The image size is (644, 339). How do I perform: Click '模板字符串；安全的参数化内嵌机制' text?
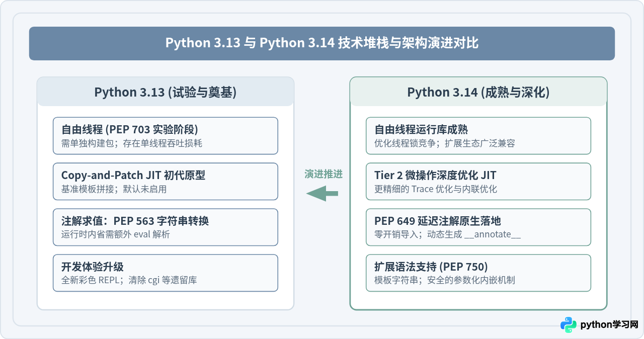(445, 280)
